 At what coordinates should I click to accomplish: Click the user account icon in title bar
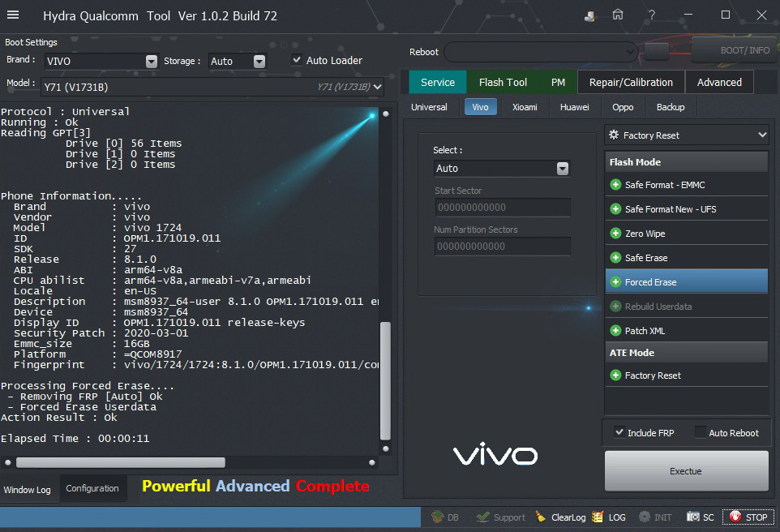pyautogui.click(x=590, y=15)
